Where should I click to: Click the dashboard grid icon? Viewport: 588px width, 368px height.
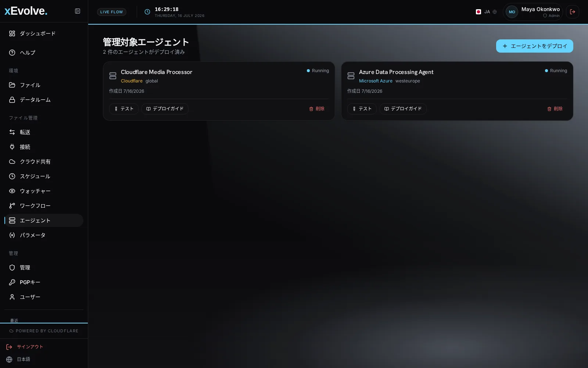pyautogui.click(x=12, y=33)
